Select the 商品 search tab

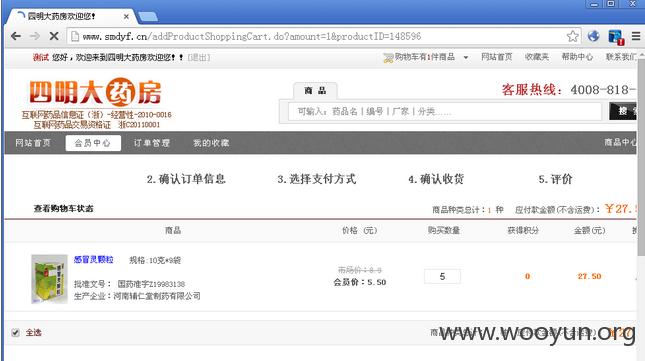point(315,90)
